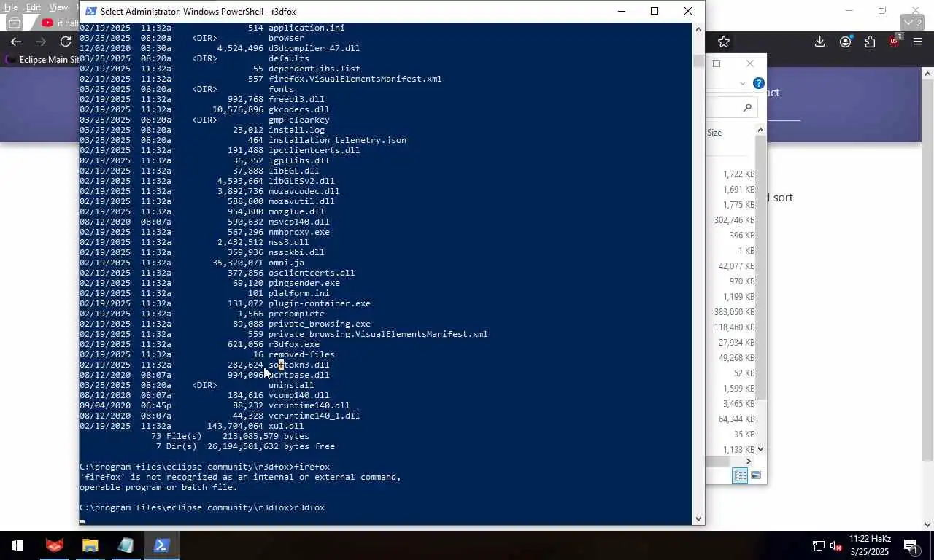Click the list all tabs dropdown arrow
The width and height of the screenshot is (934, 560).
[914, 23]
